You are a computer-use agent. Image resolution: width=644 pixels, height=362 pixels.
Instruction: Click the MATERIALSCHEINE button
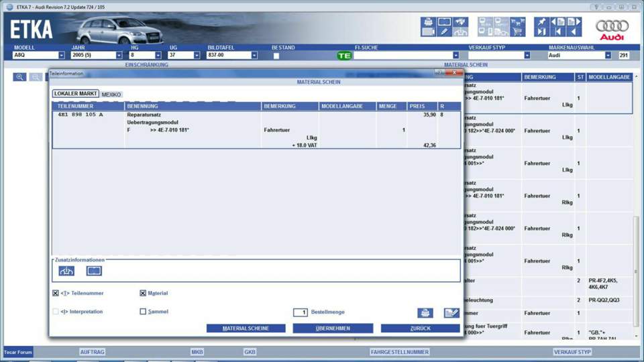click(x=246, y=328)
